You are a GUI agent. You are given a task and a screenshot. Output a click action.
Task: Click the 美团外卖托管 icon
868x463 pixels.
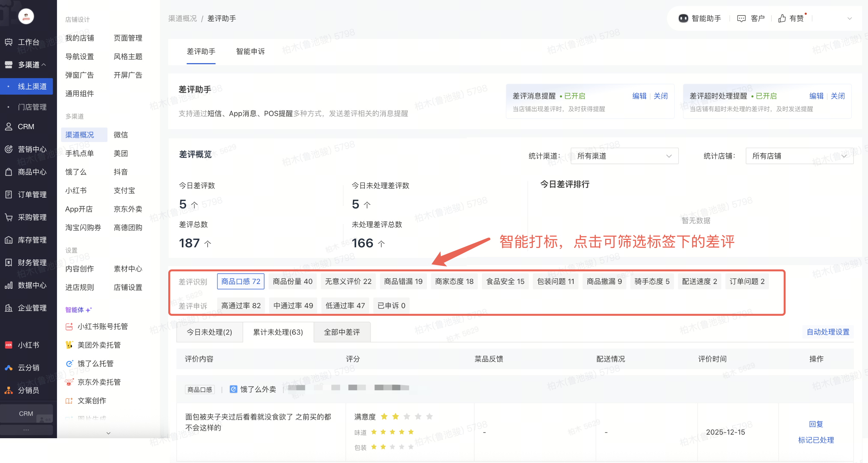(x=69, y=345)
